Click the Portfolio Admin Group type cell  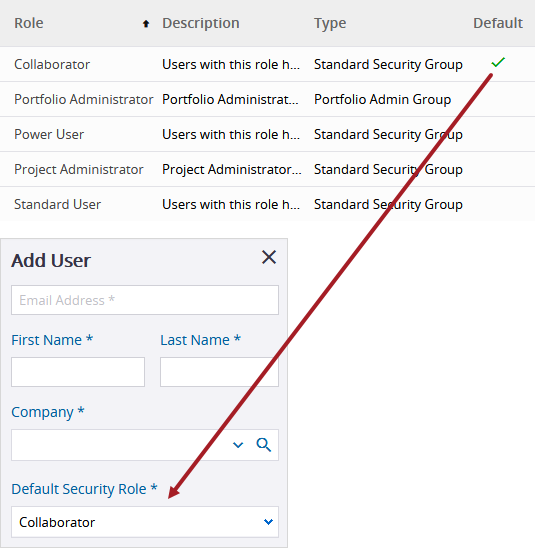[x=382, y=99]
